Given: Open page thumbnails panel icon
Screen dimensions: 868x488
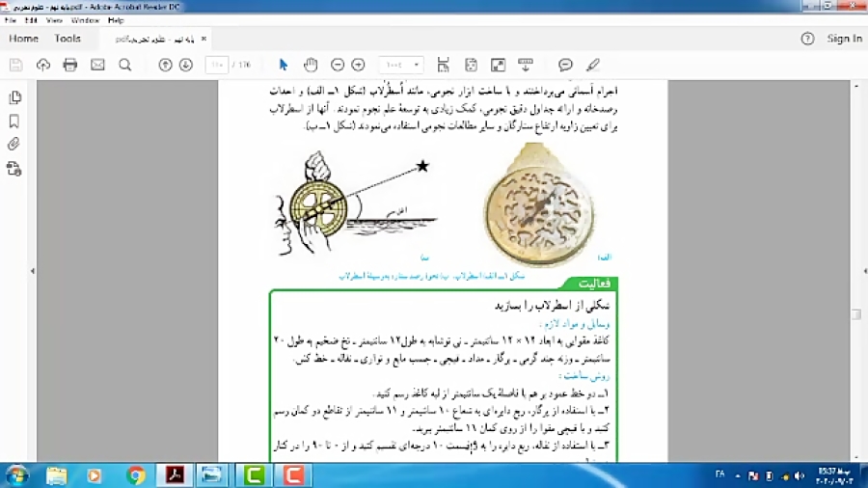Looking at the screenshot, I should click(14, 98).
